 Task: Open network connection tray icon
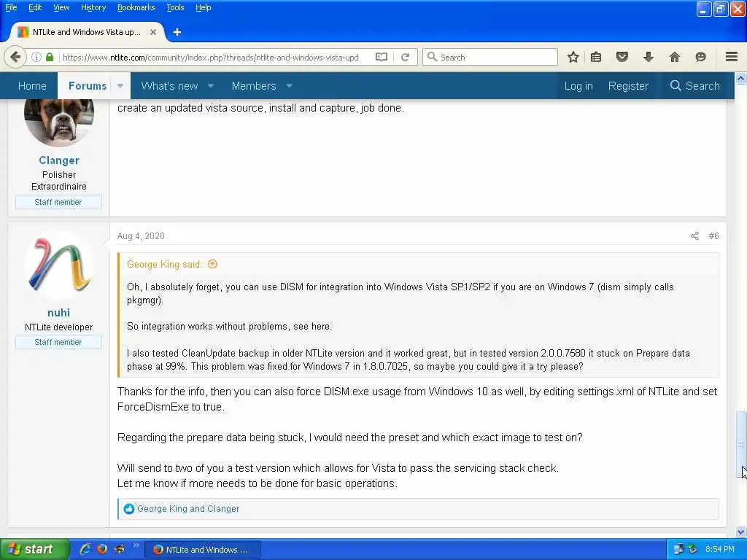(x=678, y=550)
